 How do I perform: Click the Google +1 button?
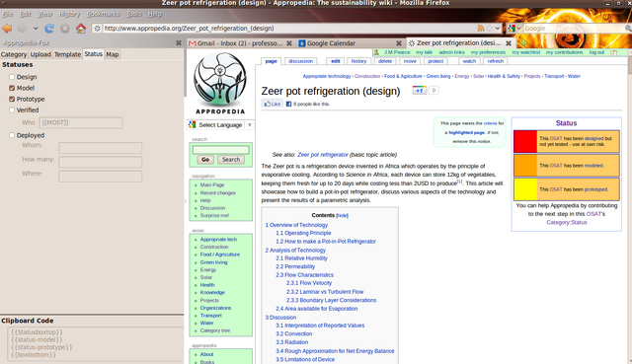pos(419,91)
